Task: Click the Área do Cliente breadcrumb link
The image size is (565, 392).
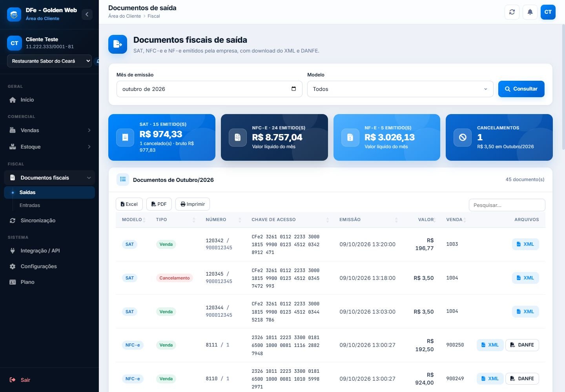Action: [124, 16]
